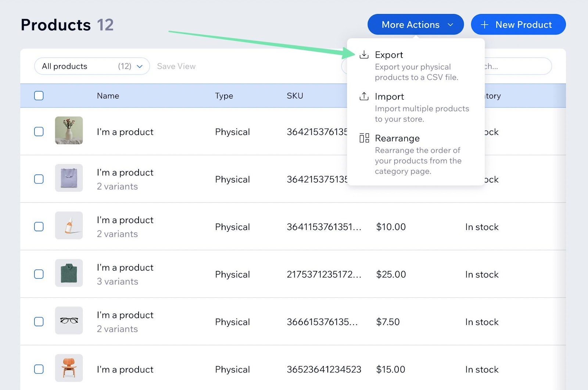Click the chevron on More Actions button
This screenshot has width=588, height=390.
click(450, 25)
